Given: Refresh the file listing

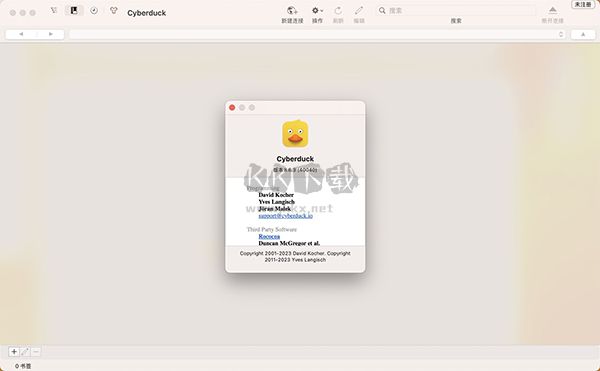Looking at the screenshot, I should click(x=338, y=15).
